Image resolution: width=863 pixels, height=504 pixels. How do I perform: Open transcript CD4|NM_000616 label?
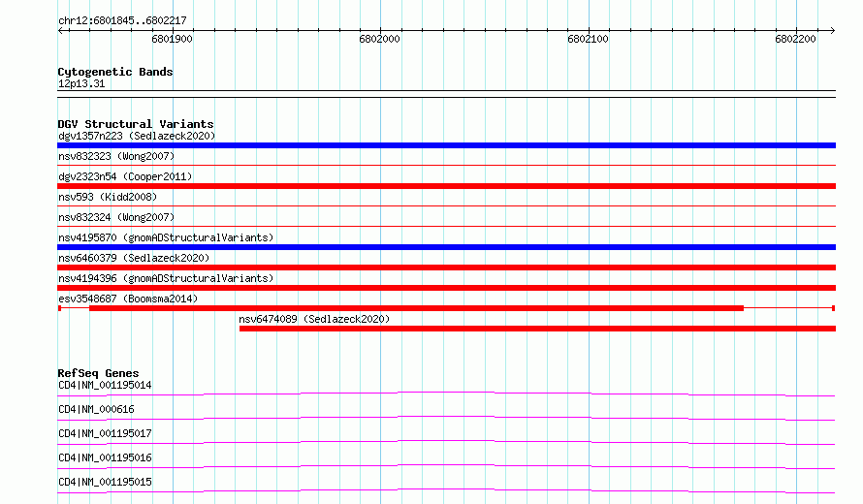[96, 409]
